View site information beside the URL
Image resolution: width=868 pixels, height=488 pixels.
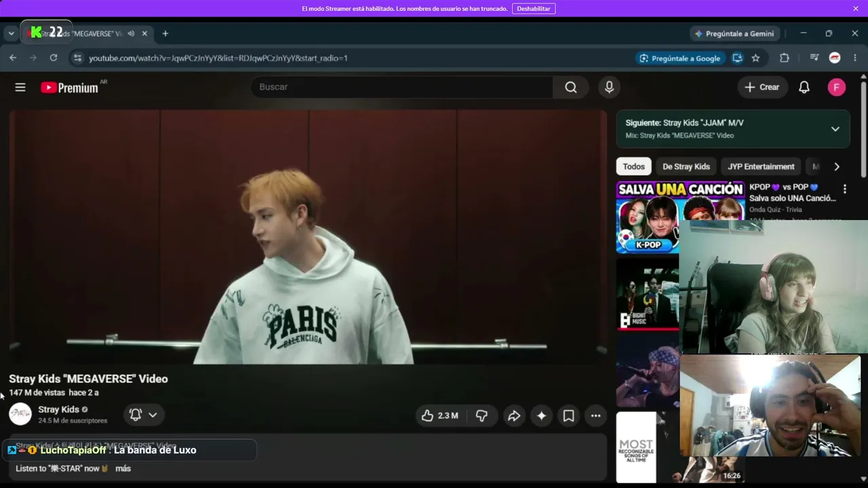click(77, 58)
